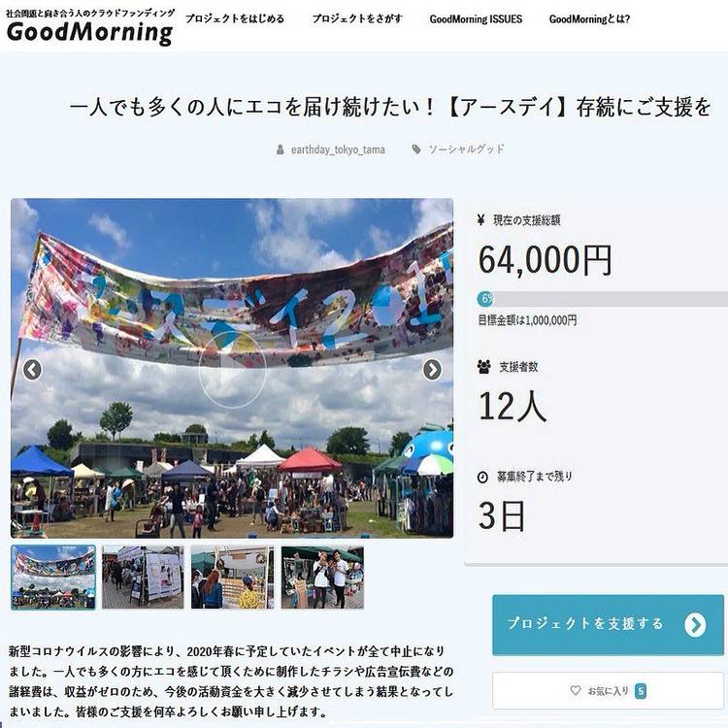Click the next image arrow on the slideshow
This screenshot has width=728, height=728.
[432, 370]
